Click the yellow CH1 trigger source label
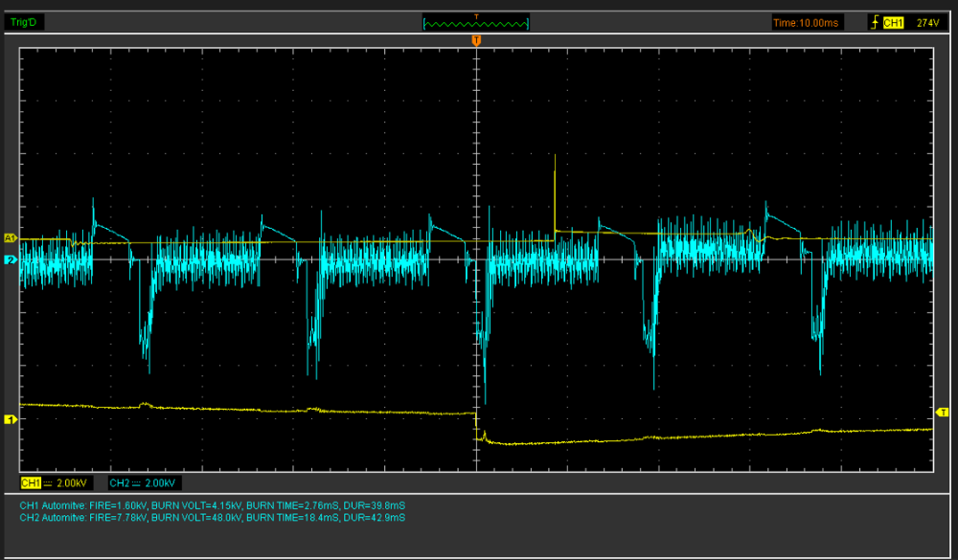Image resolution: width=958 pixels, height=560 pixels. [893, 22]
